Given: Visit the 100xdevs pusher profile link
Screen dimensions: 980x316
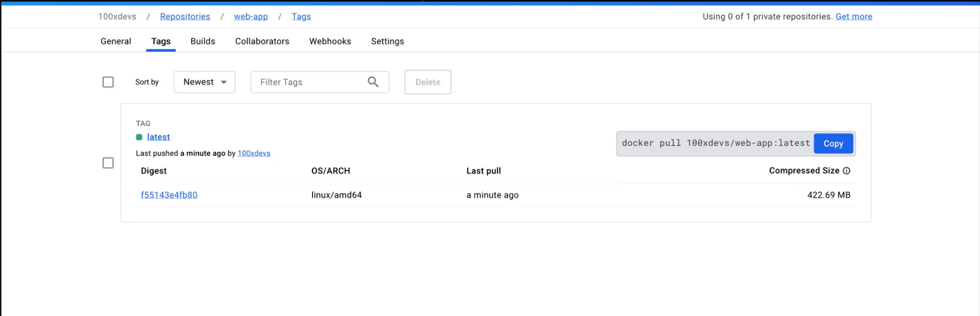Looking at the screenshot, I should (x=254, y=153).
